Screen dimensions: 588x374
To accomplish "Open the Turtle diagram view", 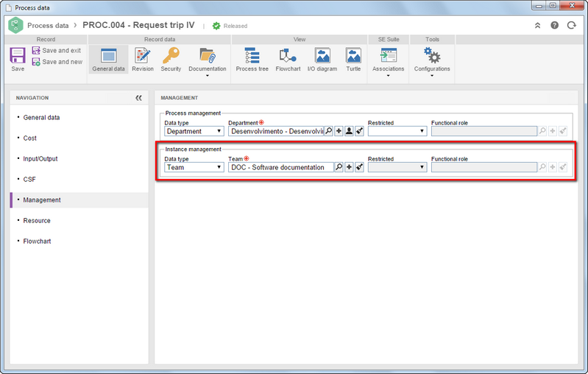I will pos(353,60).
